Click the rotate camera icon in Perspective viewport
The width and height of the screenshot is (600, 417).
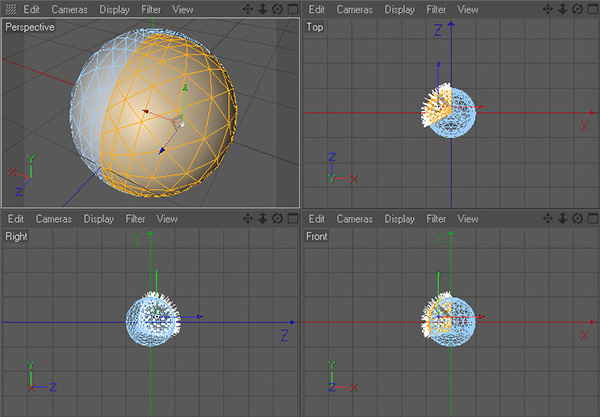(x=277, y=9)
